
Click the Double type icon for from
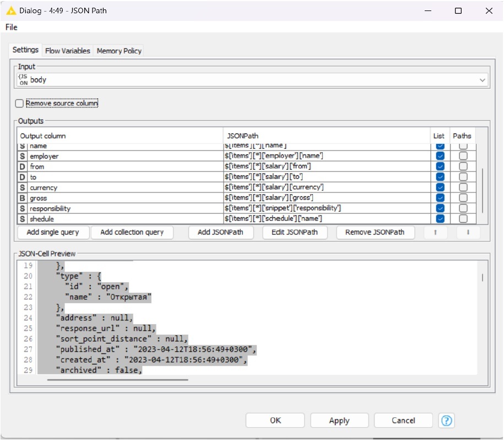(23, 167)
